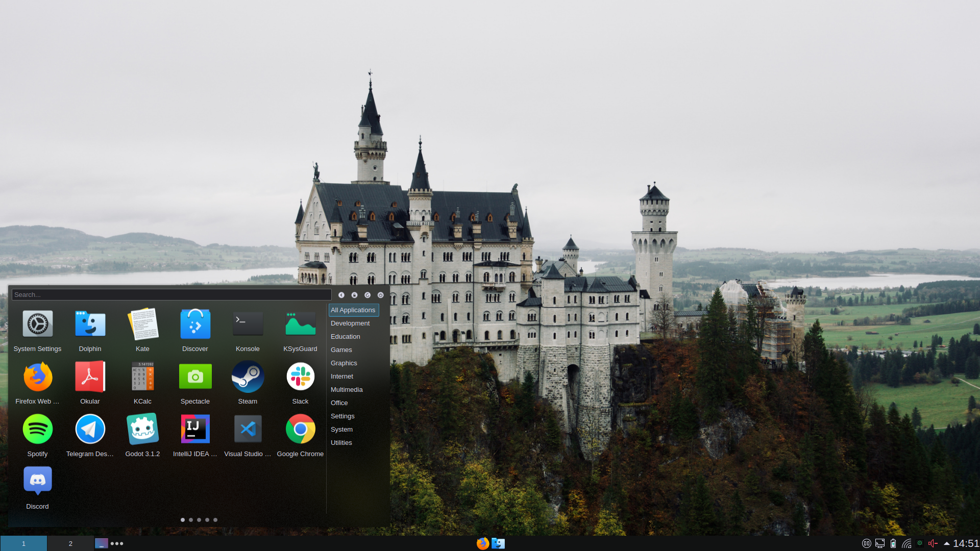Open Visual Studio Code
Viewport: 980px width, 551px height.
tap(248, 435)
